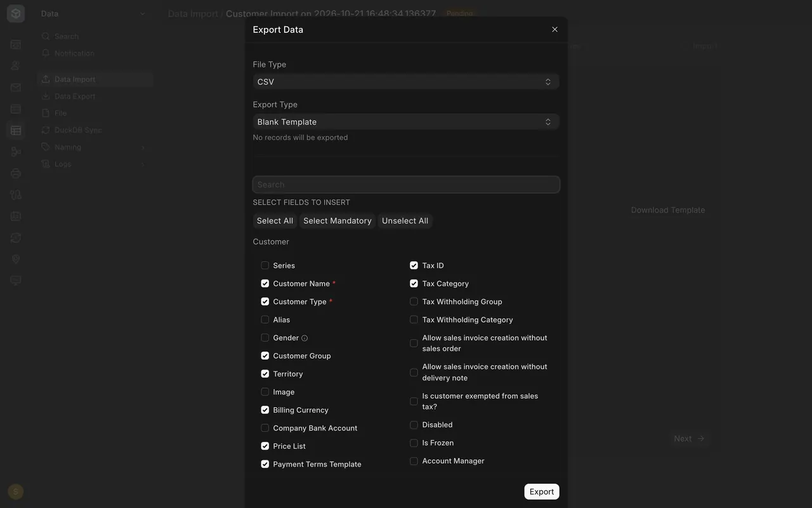This screenshot has height=508, width=812.
Task: Click the info icon beside Gender
Action: (x=304, y=338)
